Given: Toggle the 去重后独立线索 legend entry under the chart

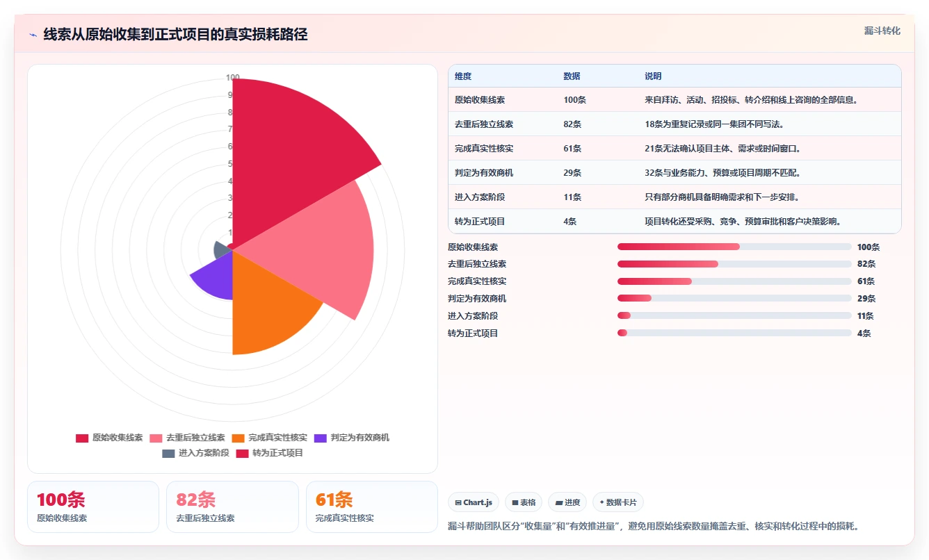Looking at the screenshot, I should pyautogui.click(x=187, y=438).
